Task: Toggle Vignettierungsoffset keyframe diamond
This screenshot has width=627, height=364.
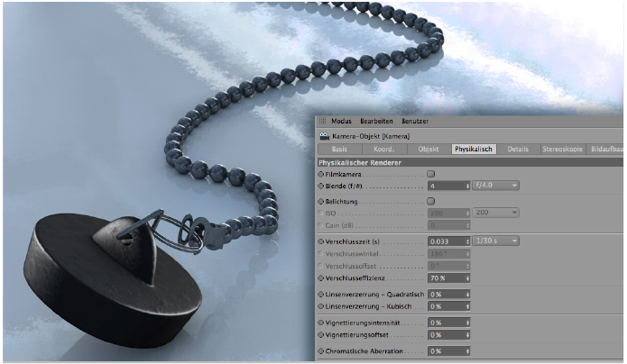Action: [x=320, y=334]
